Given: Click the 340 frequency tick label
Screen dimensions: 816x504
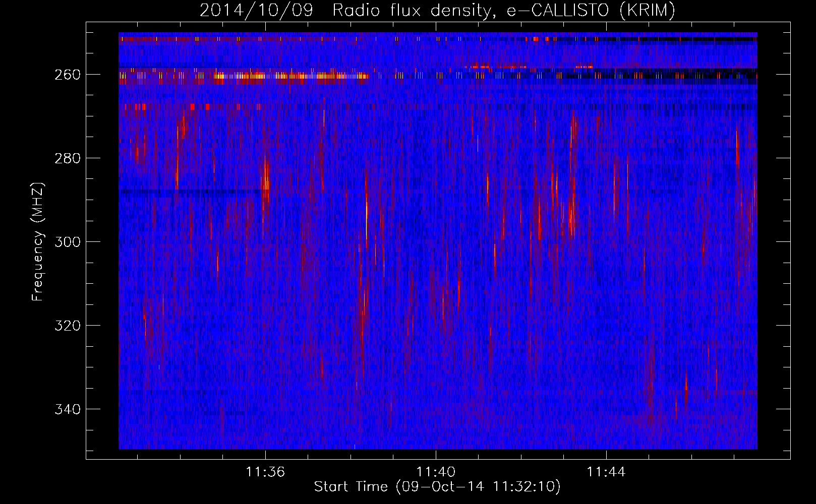Looking at the screenshot, I should coord(68,409).
